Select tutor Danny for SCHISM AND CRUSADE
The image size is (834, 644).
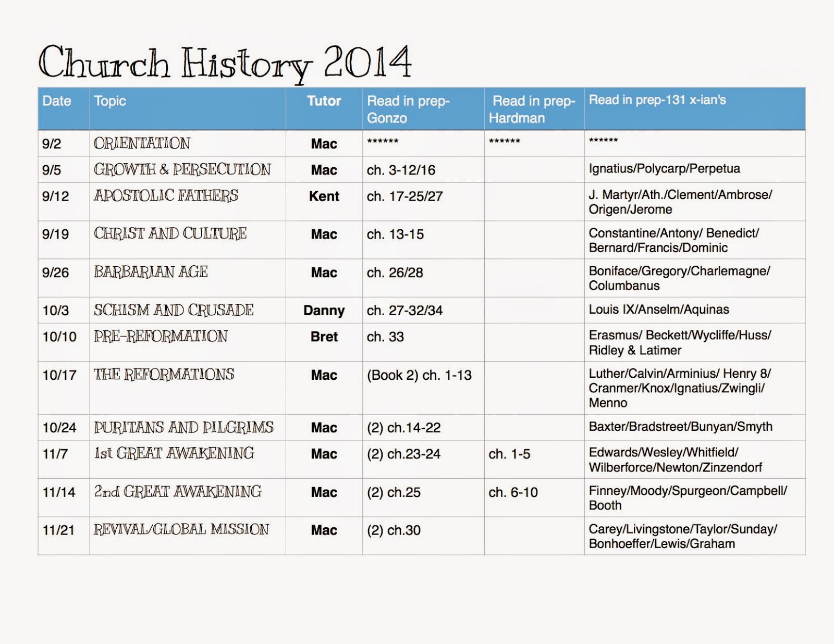point(324,310)
